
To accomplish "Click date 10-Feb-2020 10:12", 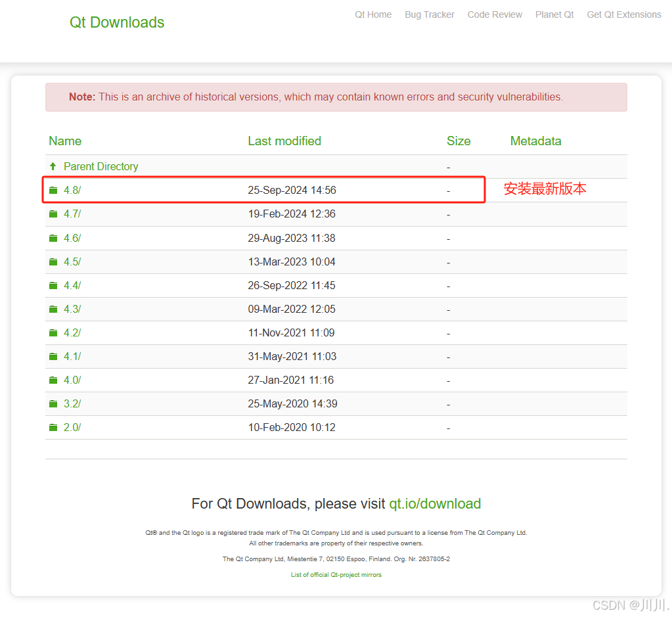I will [292, 427].
